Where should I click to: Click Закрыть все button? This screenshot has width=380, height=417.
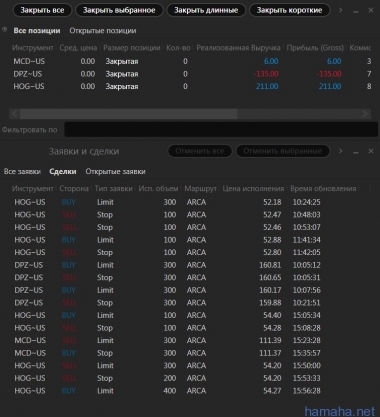[x=42, y=10]
